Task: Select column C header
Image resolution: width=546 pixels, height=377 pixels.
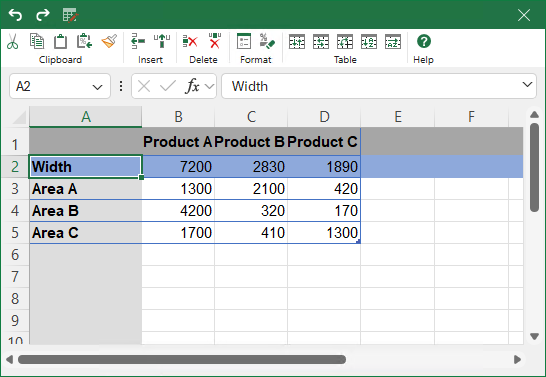Action: [x=251, y=117]
